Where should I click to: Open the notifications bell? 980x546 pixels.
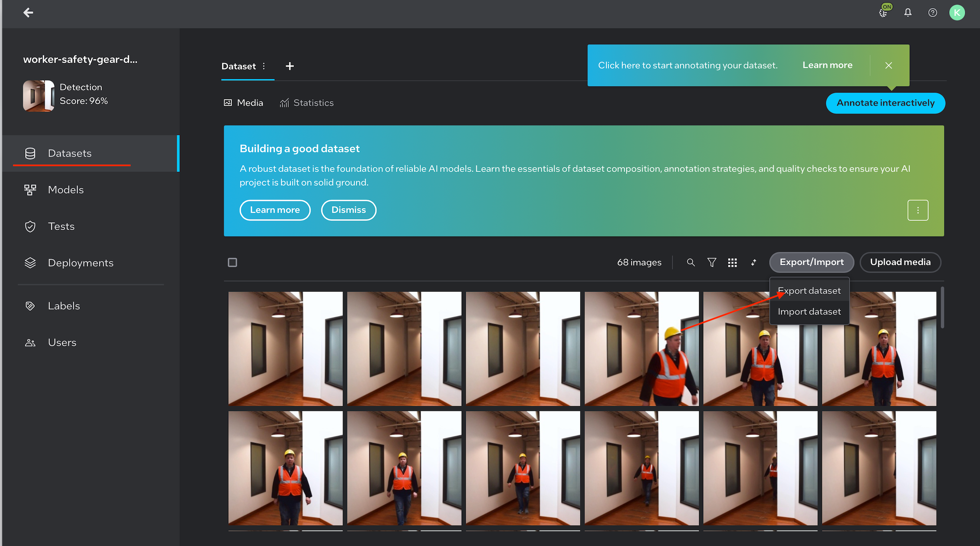tap(908, 13)
